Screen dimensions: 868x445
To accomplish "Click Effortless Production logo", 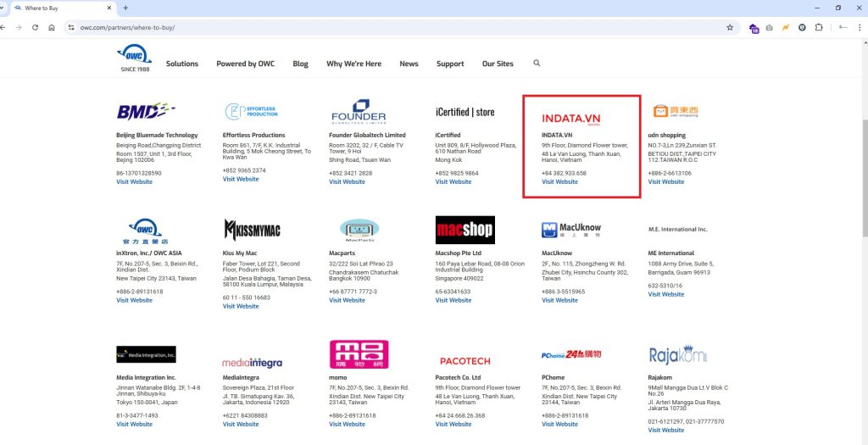I will click(x=251, y=111).
